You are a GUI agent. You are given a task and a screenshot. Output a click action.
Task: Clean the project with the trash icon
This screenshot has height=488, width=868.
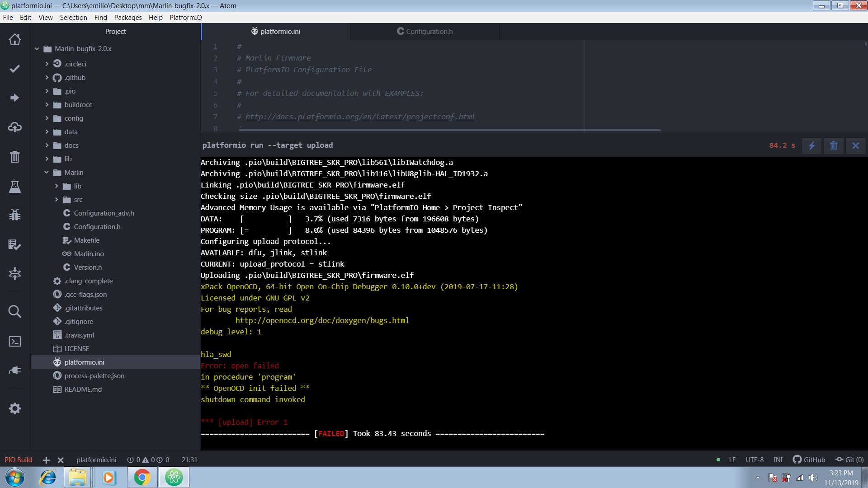click(15, 157)
